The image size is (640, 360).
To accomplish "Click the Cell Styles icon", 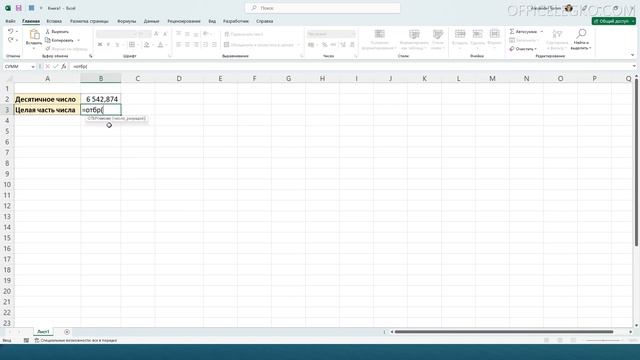I will coord(438,34).
